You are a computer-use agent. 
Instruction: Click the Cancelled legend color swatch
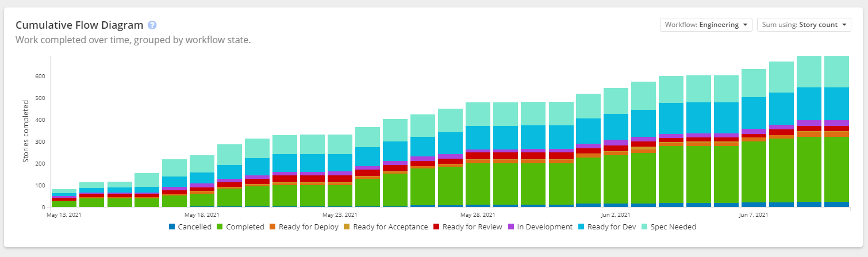172,227
